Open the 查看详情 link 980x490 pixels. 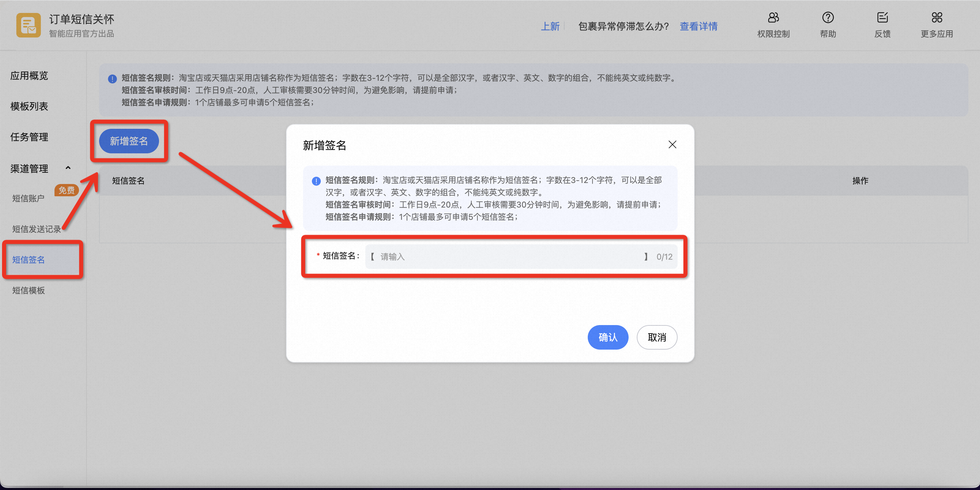pyautogui.click(x=698, y=26)
